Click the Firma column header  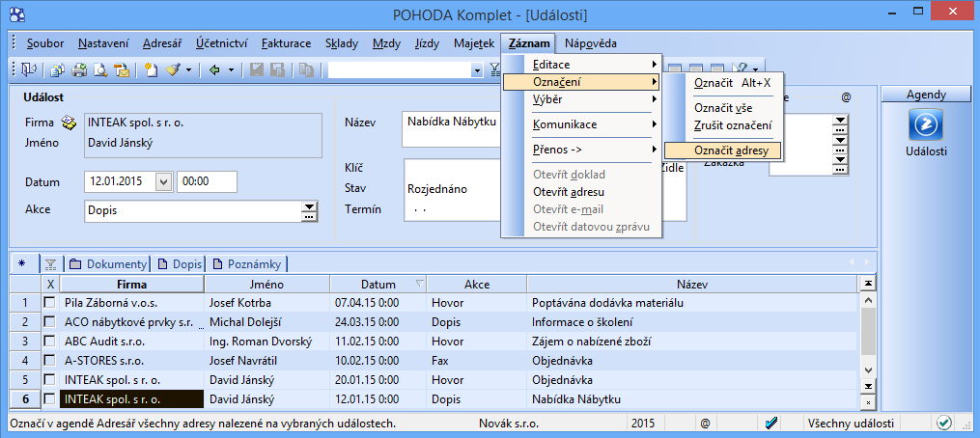[132, 285]
